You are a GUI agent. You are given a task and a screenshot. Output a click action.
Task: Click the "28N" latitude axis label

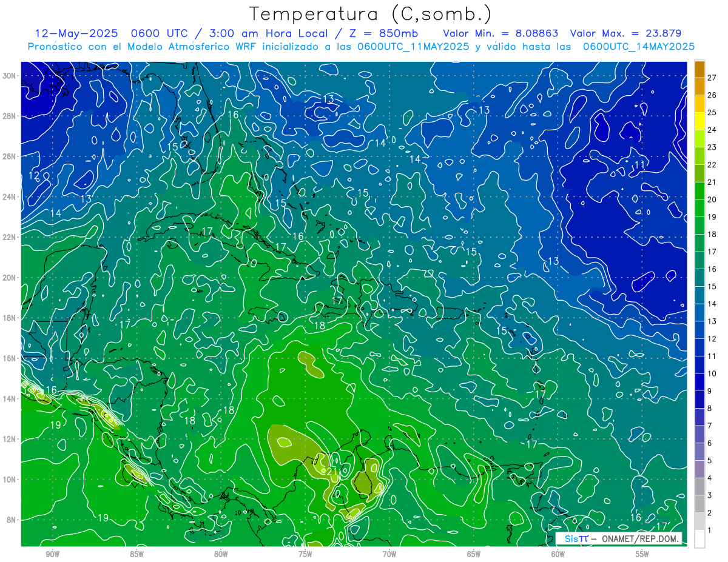tap(10, 116)
